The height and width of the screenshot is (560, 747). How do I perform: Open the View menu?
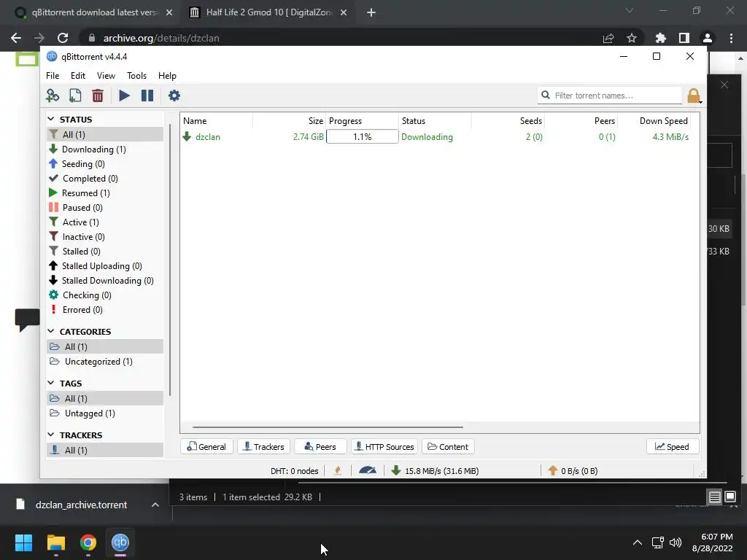pos(106,76)
